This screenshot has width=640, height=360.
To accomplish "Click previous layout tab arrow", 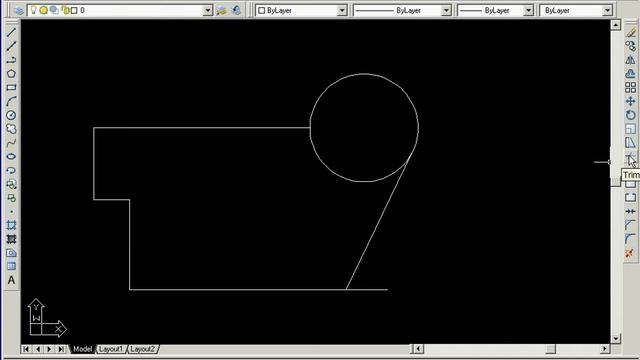I will [x=38, y=349].
